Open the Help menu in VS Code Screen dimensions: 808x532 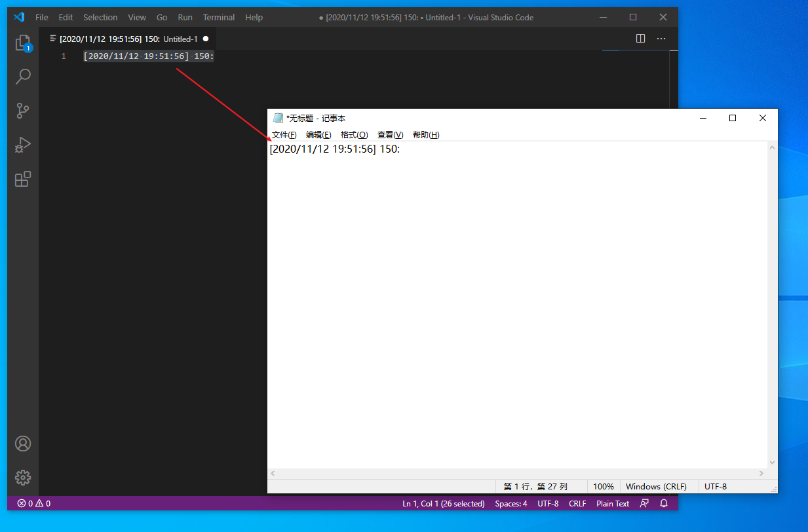pyautogui.click(x=254, y=17)
